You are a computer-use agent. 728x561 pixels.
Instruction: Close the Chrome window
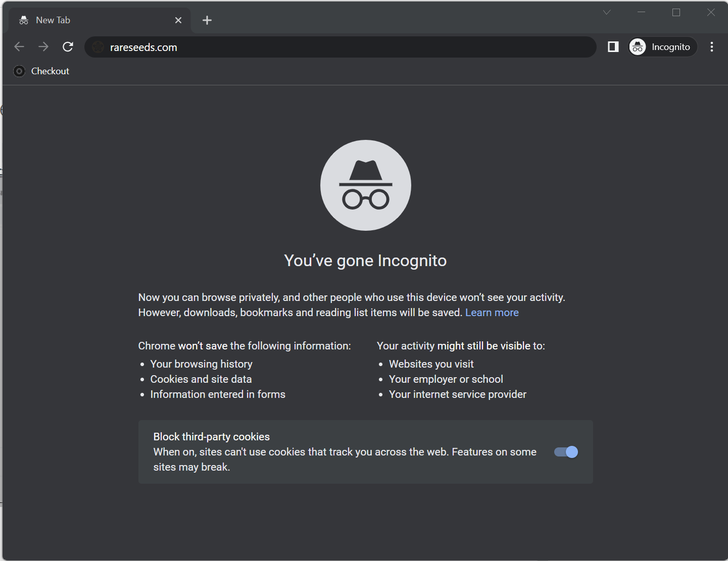(711, 13)
